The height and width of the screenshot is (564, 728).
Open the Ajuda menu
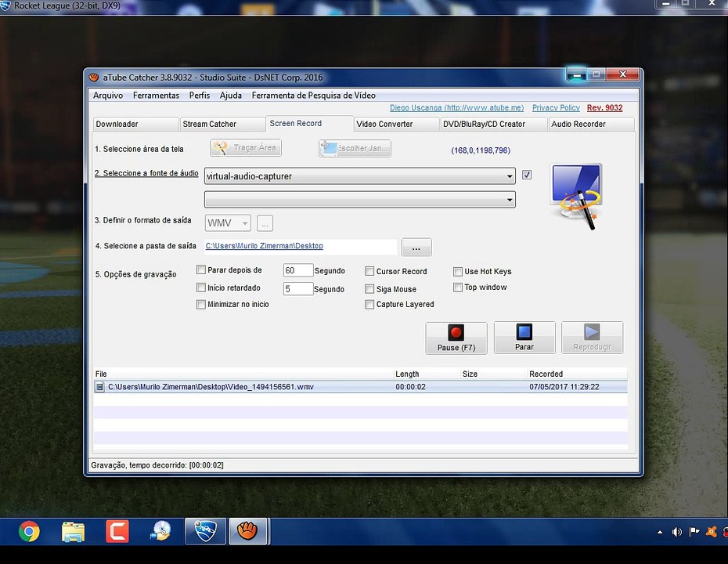click(x=231, y=96)
